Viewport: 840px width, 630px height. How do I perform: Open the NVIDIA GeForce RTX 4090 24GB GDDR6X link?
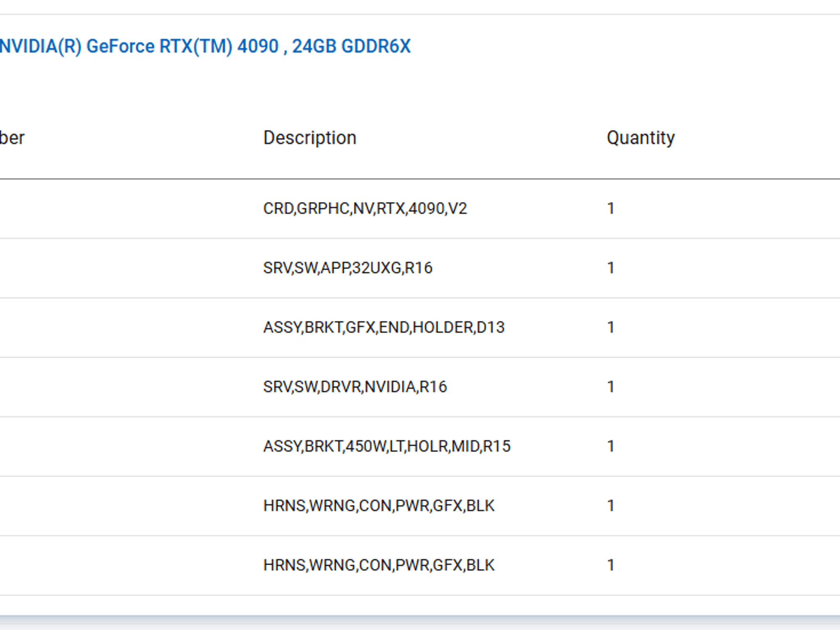click(x=205, y=46)
